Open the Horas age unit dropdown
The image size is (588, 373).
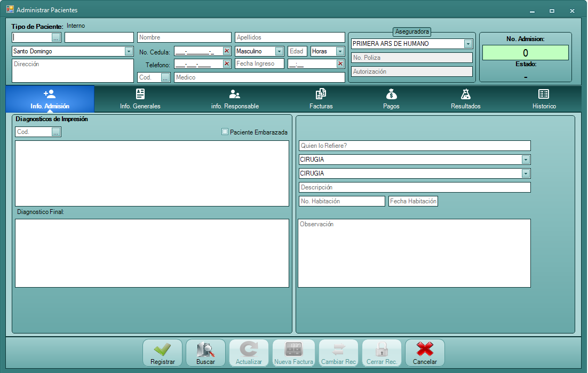tap(340, 51)
